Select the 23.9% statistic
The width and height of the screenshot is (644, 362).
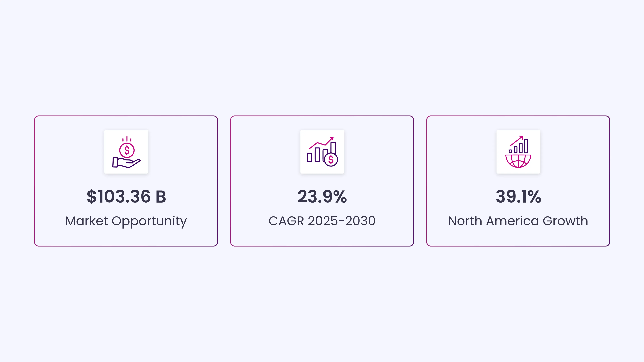(x=322, y=196)
